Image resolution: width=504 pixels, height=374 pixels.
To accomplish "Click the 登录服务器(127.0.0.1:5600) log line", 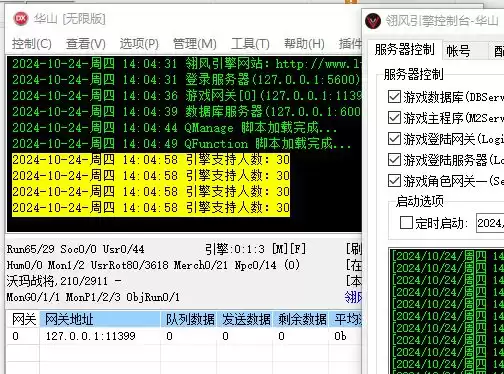I will pos(187,79).
